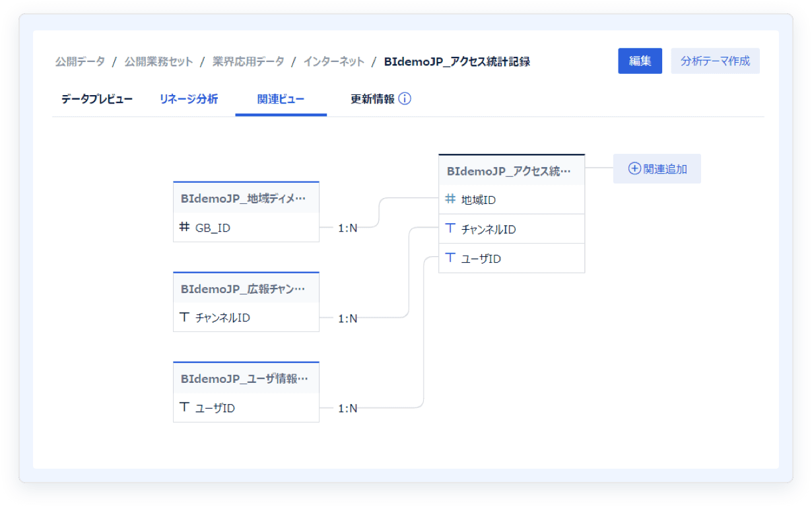Click the 編集 button

(x=639, y=61)
